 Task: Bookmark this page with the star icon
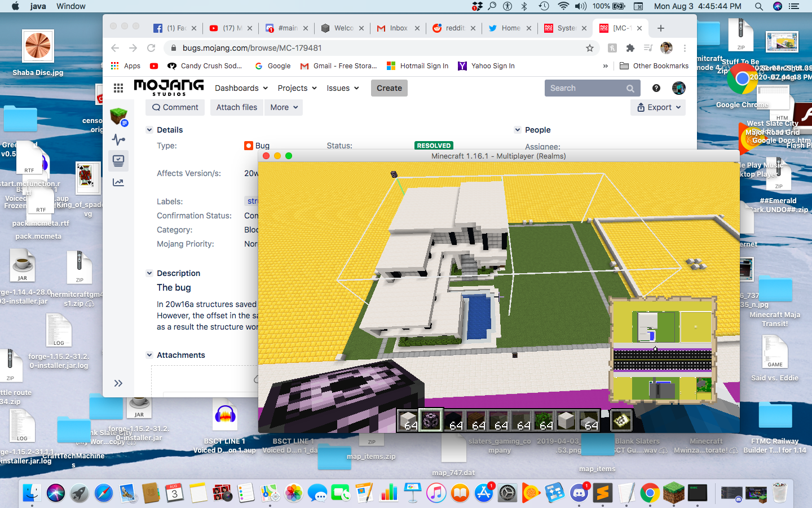590,48
